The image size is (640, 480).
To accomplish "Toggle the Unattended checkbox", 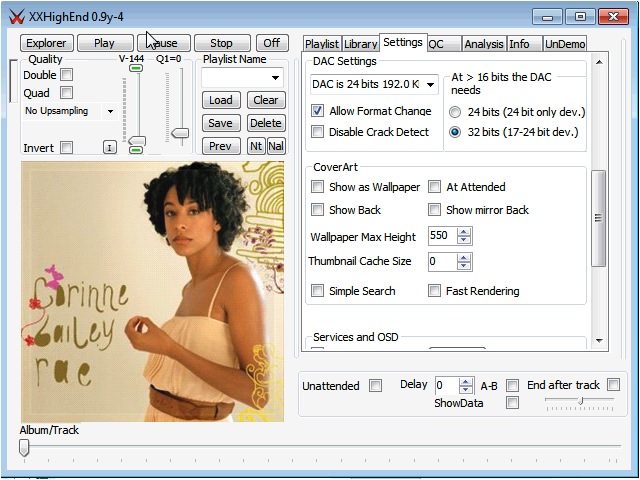I will [x=376, y=385].
